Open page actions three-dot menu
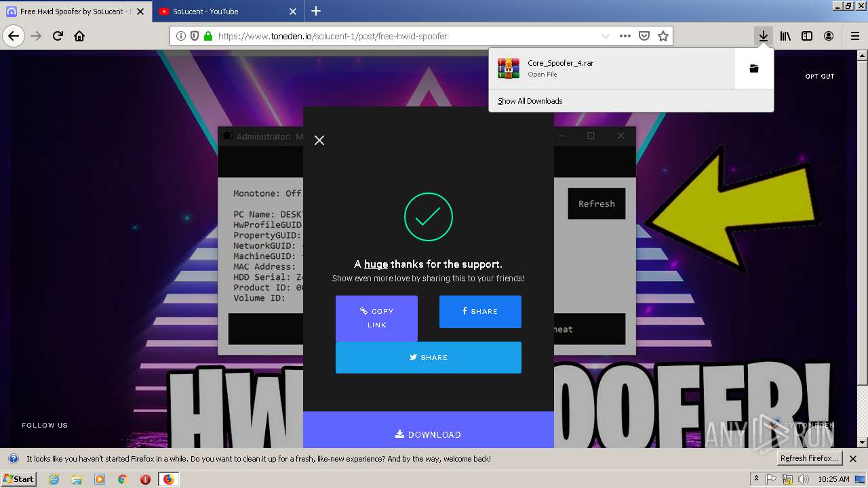This screenshot has height=488, width=868. [x=625, y=36]
